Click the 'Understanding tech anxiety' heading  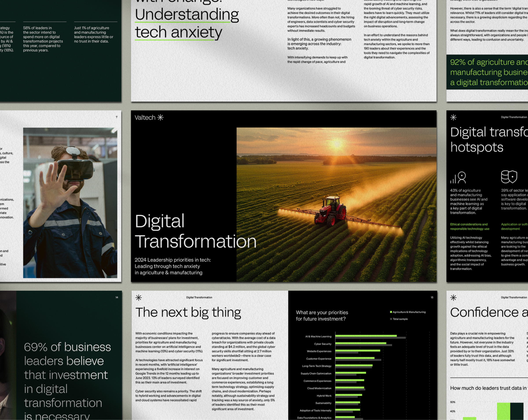[x=187, y=24]
